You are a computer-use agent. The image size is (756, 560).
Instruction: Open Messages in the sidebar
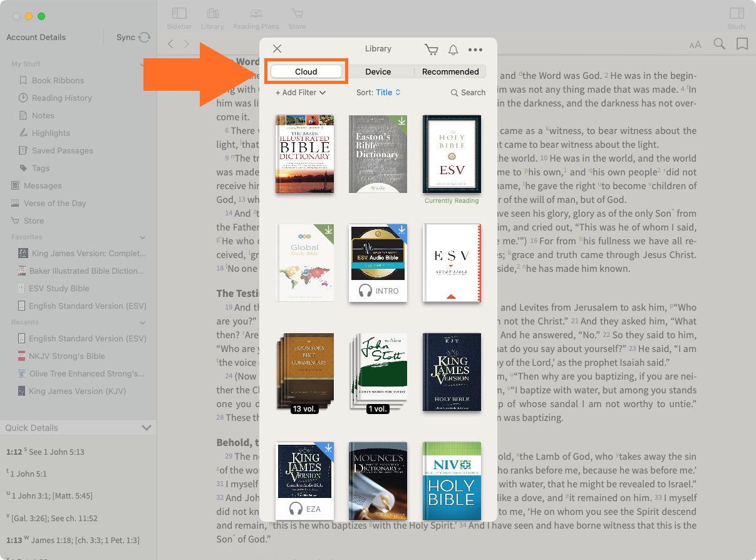tap(36, 185)
